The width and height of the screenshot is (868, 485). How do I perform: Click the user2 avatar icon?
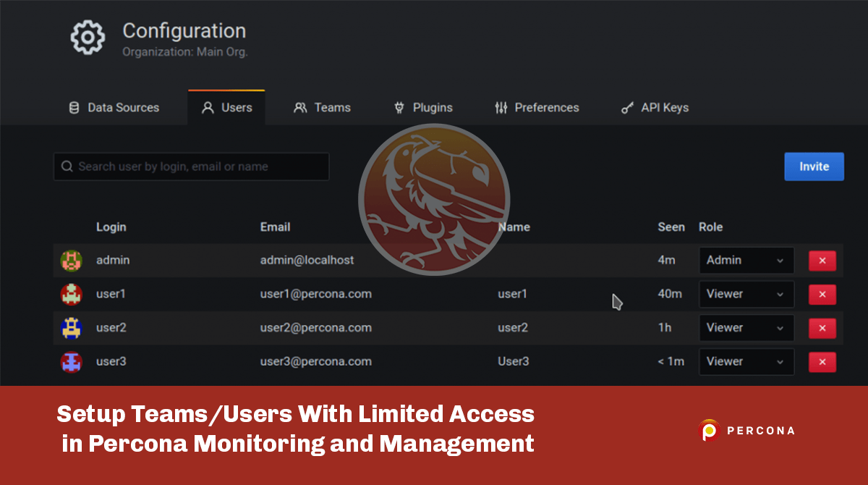tap(71, 328)
